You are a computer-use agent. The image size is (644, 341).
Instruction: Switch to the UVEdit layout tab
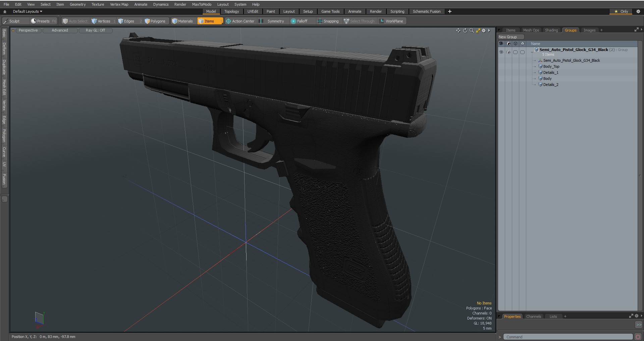click(253, 11)
